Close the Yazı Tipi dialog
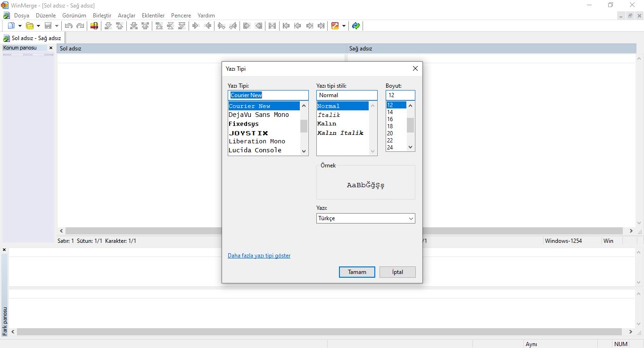 click(415, 68)
